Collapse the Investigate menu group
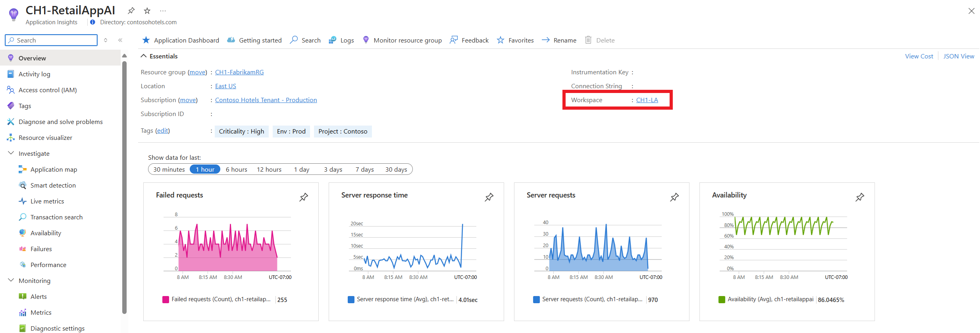The image size is (980, 333). [11, 153]
